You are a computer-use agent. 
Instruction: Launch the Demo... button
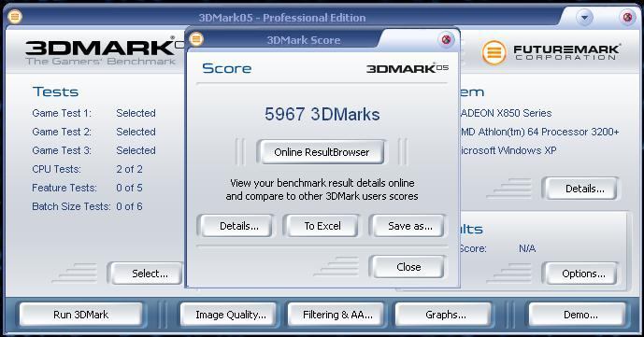pyautogui.click(x=580, y=315)
